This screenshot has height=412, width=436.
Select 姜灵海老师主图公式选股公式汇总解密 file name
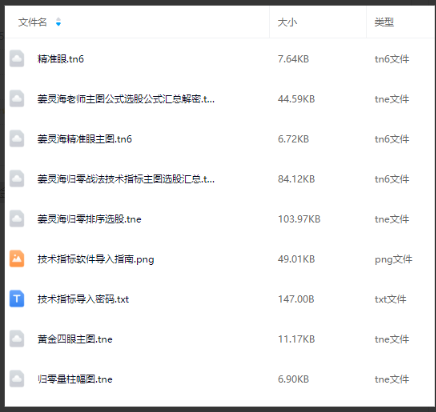126,99
